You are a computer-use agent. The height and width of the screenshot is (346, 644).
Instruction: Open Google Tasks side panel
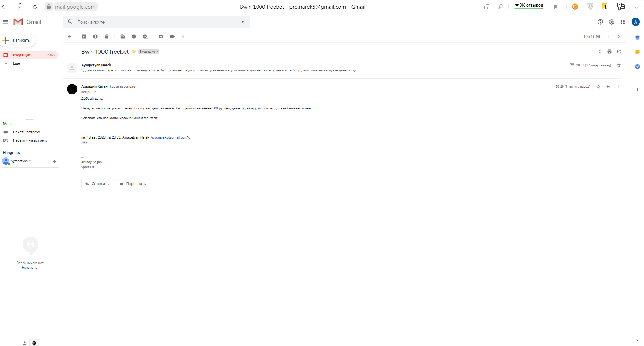[637, 66]
